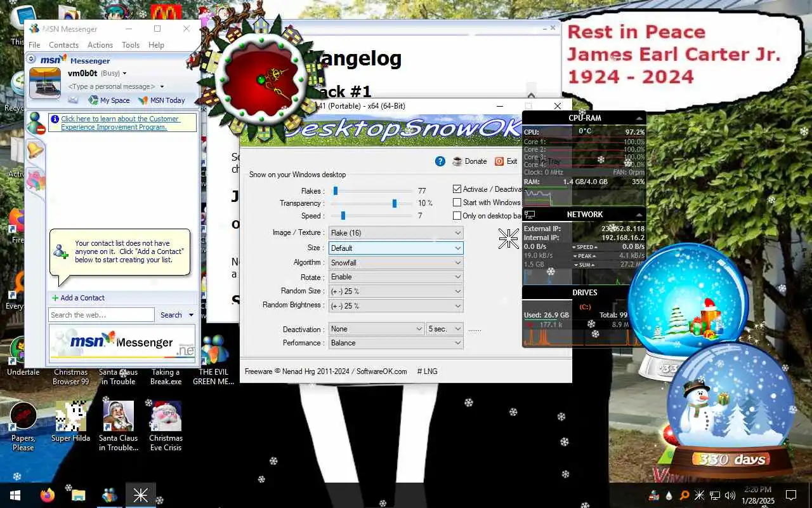Click the # LNG language option

tap(427, 371)
